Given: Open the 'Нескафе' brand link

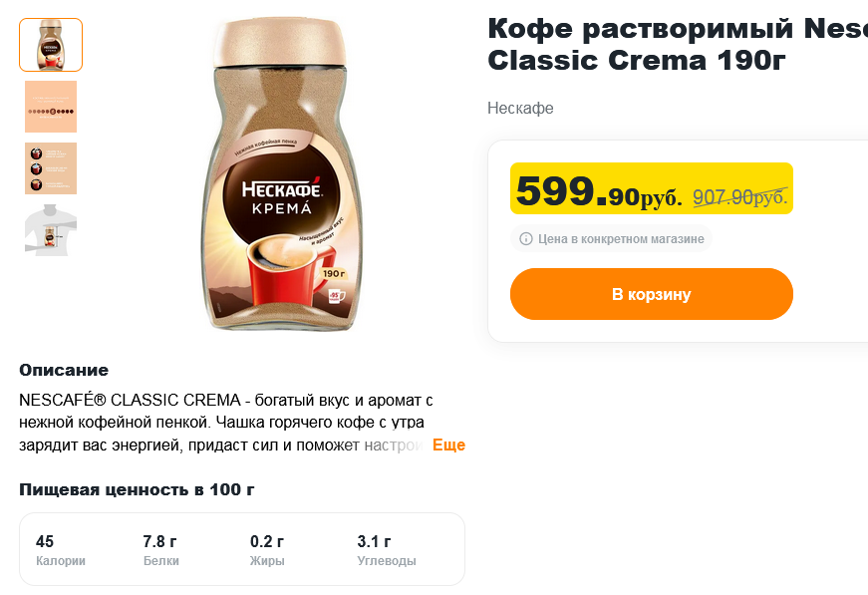Looking at the screenshot, I should 520,108.
